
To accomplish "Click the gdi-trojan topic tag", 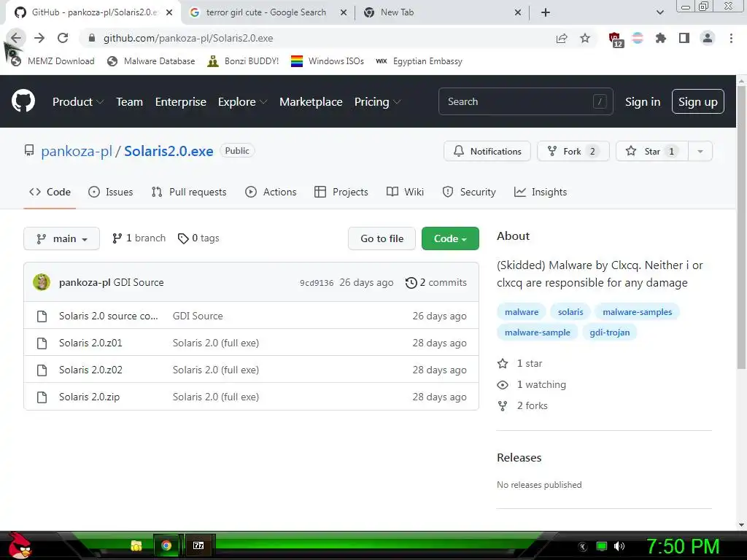I will [609, 332].
